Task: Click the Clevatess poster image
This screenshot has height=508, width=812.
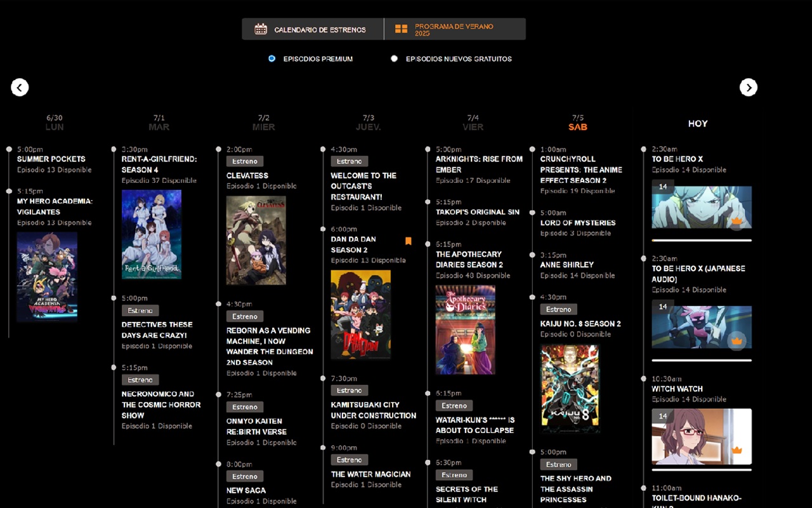Action: [x=256, y=240]
